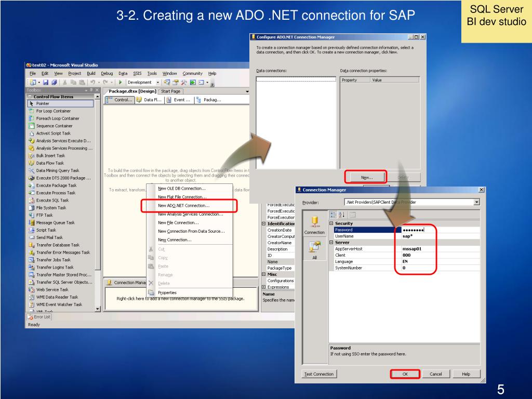The image size is (532, 399).
Task: Click Help in Connection Manager dialog
Action: [466, 374]
